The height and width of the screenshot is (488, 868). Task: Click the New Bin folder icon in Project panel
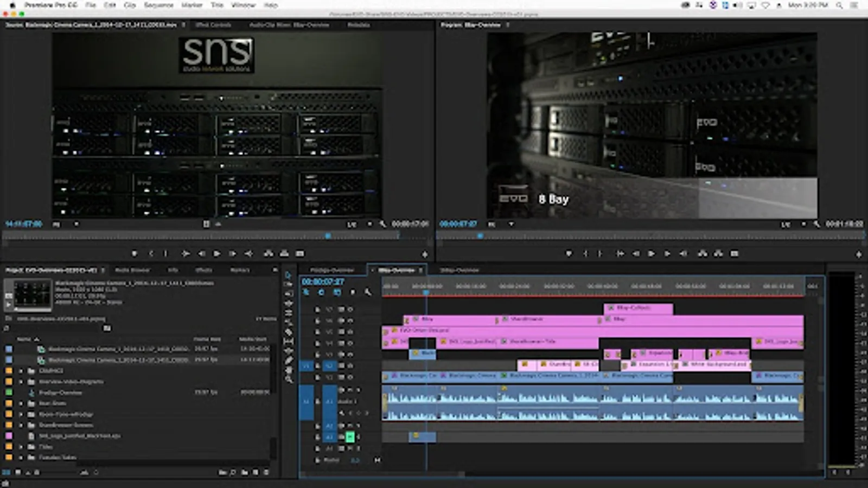tap(244, 472)
